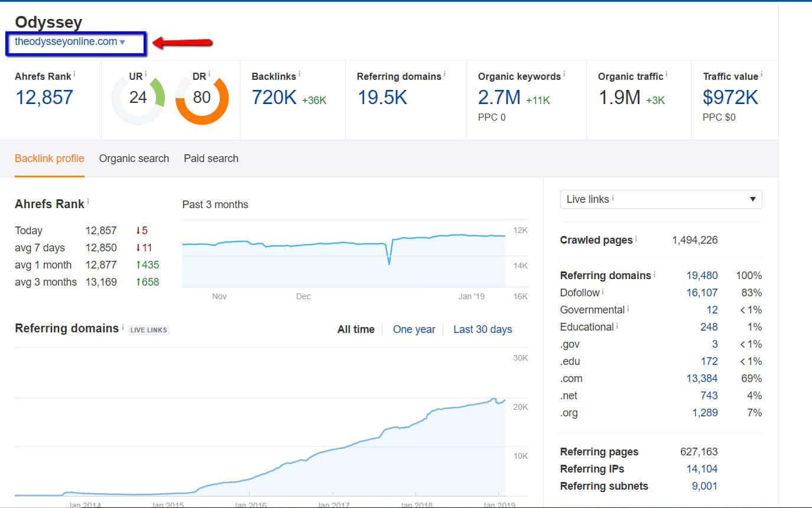Open the .net count 743
812x508 pixels.
709,396
